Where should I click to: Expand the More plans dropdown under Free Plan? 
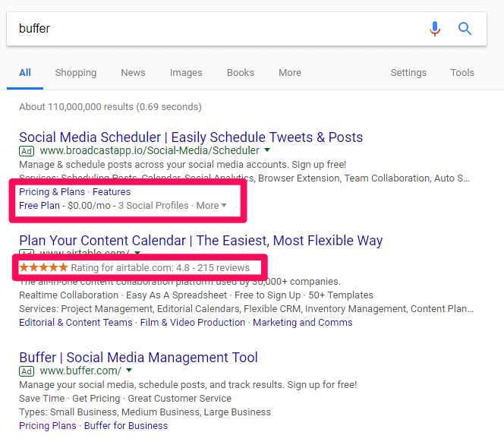[x=212, y=206]
